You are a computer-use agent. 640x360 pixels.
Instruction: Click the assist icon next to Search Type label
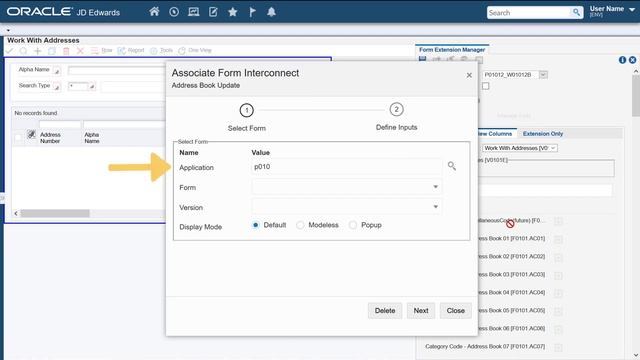pos(57,87)
